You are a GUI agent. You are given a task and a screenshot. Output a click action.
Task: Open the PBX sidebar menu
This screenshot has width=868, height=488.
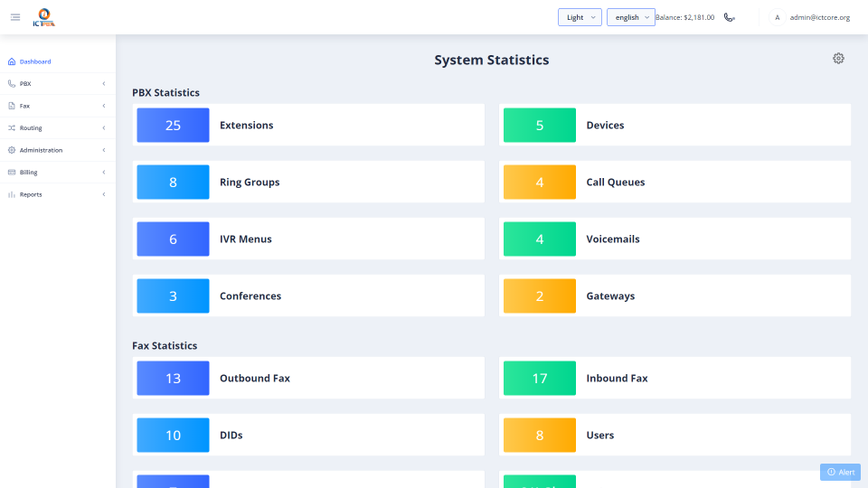pos(58,83)
